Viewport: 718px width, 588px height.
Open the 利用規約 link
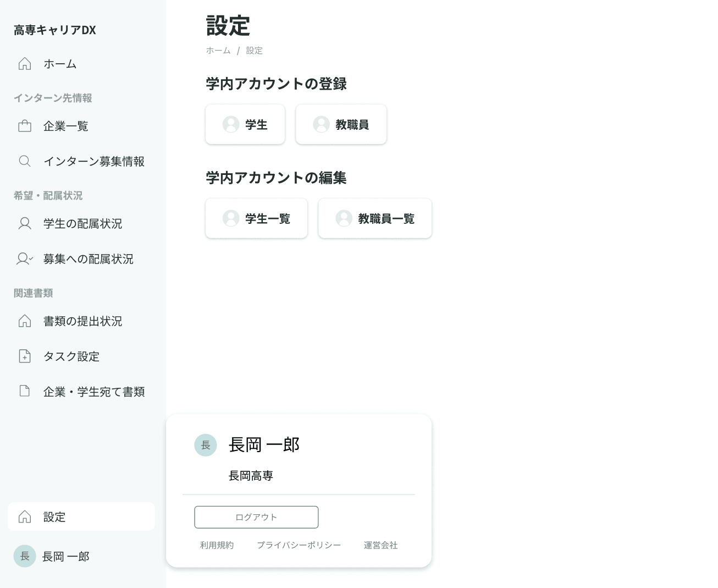point(216,545)
